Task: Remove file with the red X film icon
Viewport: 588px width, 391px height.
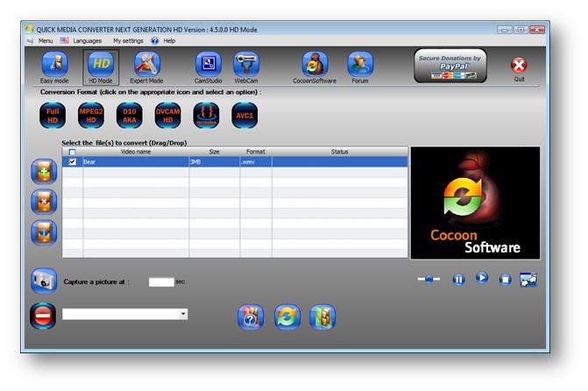Action: (x=44, y=202)
